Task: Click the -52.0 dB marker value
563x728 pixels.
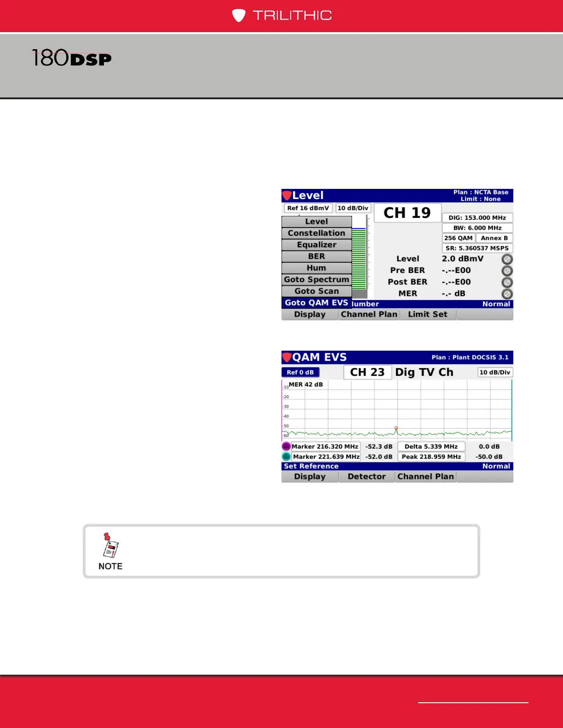Action: click(379, 456)
